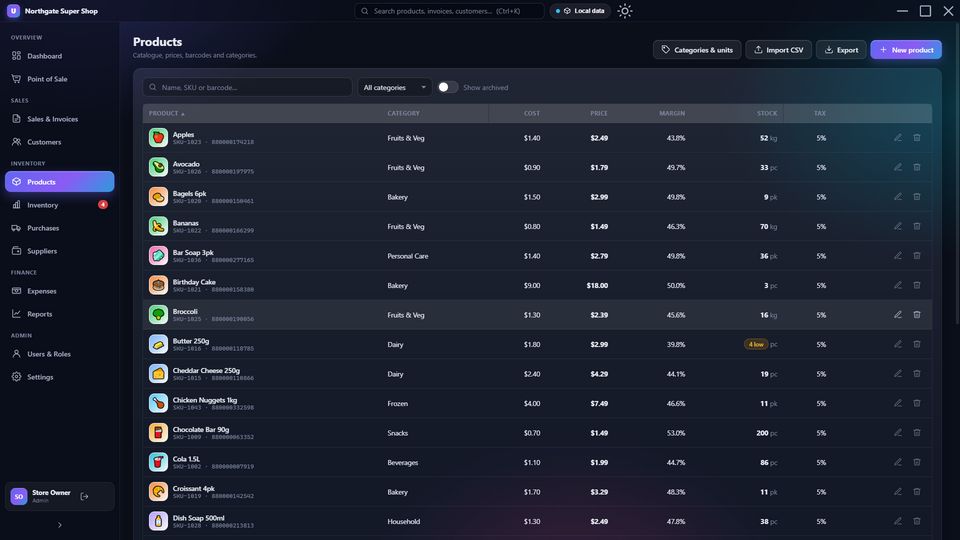This screenshot has width=960, height=540.
Task: Click the pencil icon for Bar Soap 3pk
Action: (898, 255)
